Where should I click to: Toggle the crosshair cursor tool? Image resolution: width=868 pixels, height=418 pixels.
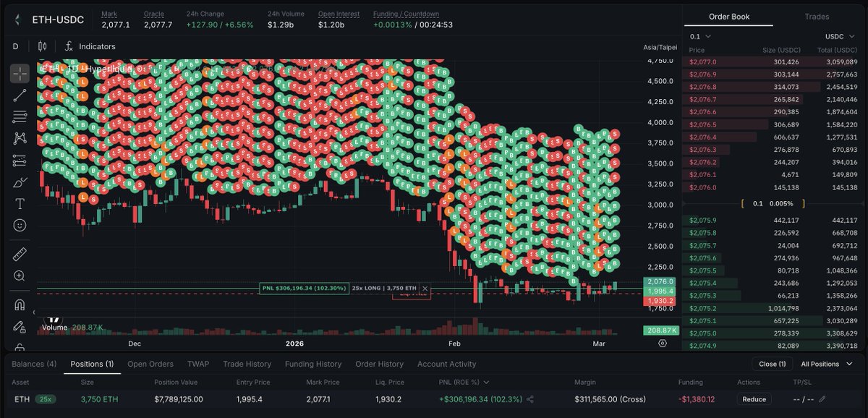point(20,73)
